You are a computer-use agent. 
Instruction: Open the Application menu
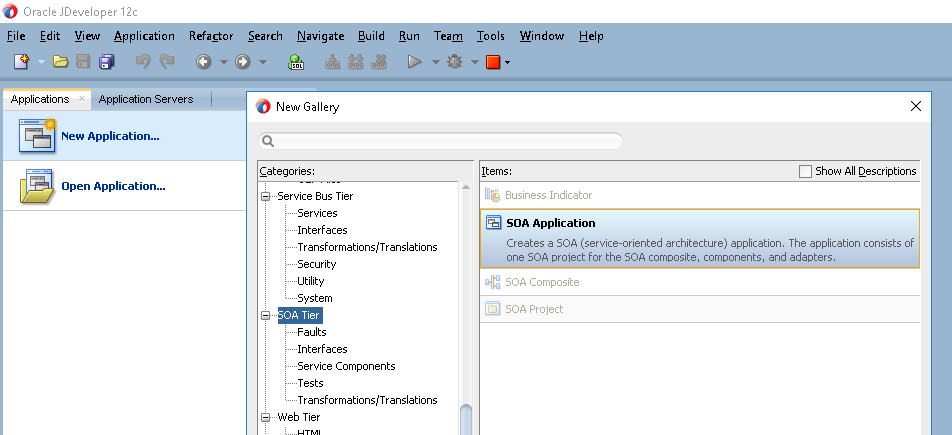[144, 36]
